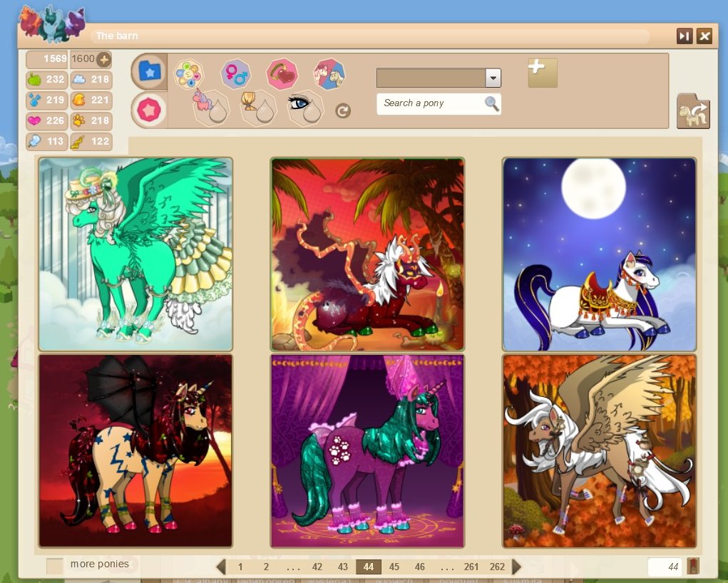Go to page 262
Screen dimensions: 728x583
click(x=497, y=567)
